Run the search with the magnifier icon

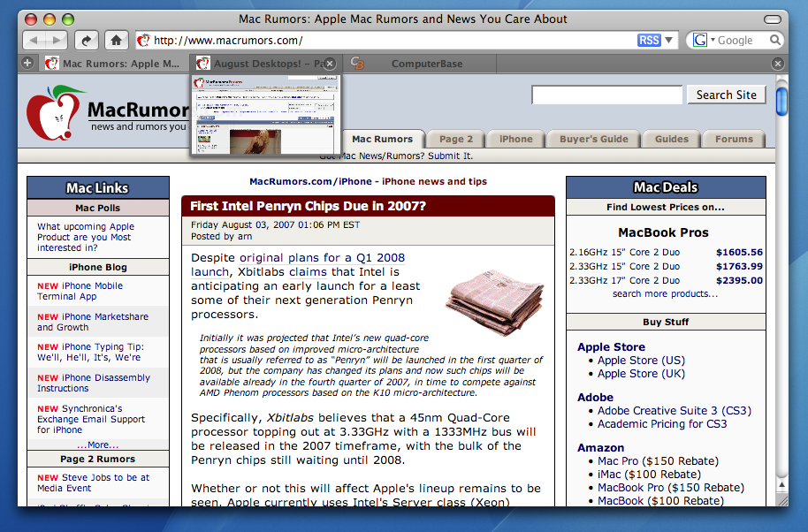tap(774, 40)
